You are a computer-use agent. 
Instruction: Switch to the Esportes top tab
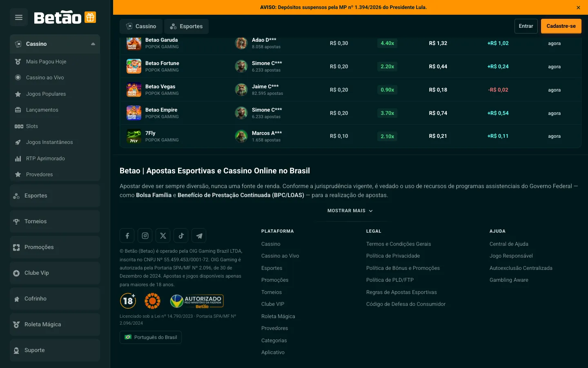coord(187,26)
